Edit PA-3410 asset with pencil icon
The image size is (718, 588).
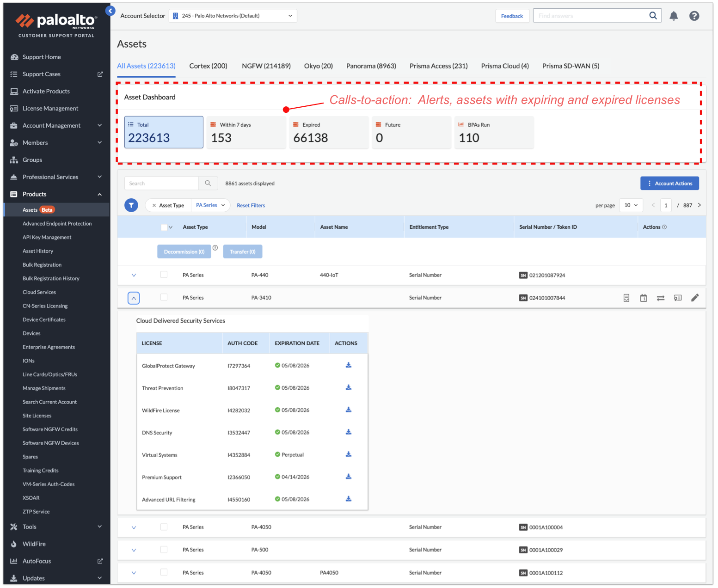(x=695, y=298)
